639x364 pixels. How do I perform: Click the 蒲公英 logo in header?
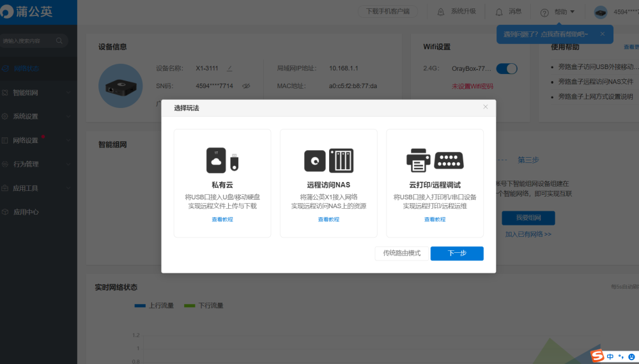27,11
